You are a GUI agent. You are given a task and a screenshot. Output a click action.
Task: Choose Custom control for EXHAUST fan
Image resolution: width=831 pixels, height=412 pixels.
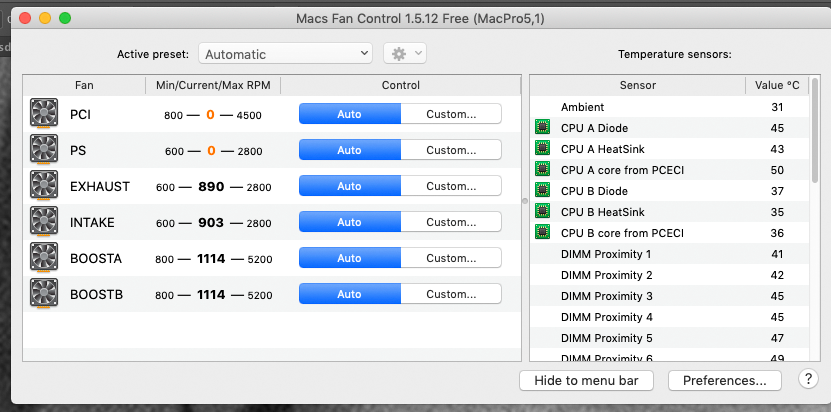451,186
